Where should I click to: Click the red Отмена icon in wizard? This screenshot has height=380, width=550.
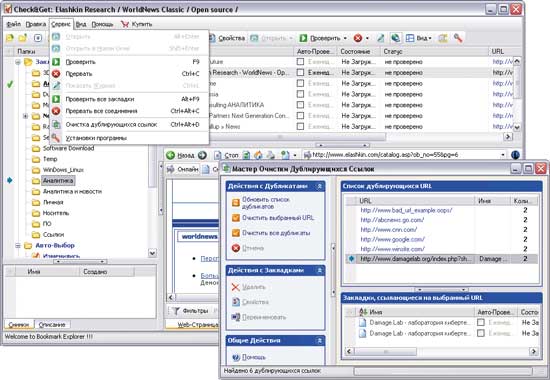coord(236,248)
